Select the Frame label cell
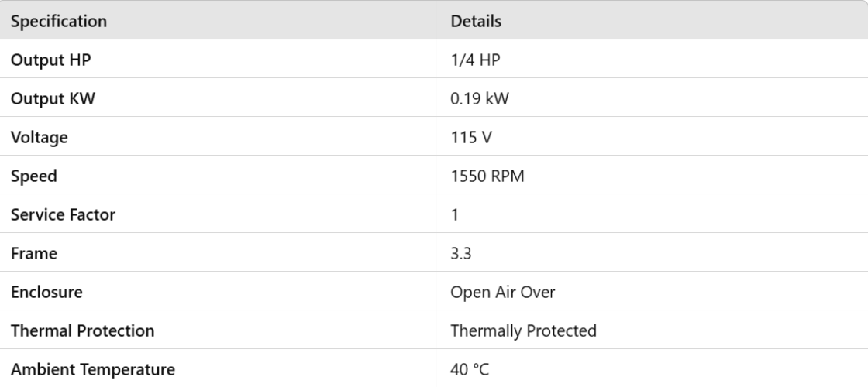 point(34,253)
